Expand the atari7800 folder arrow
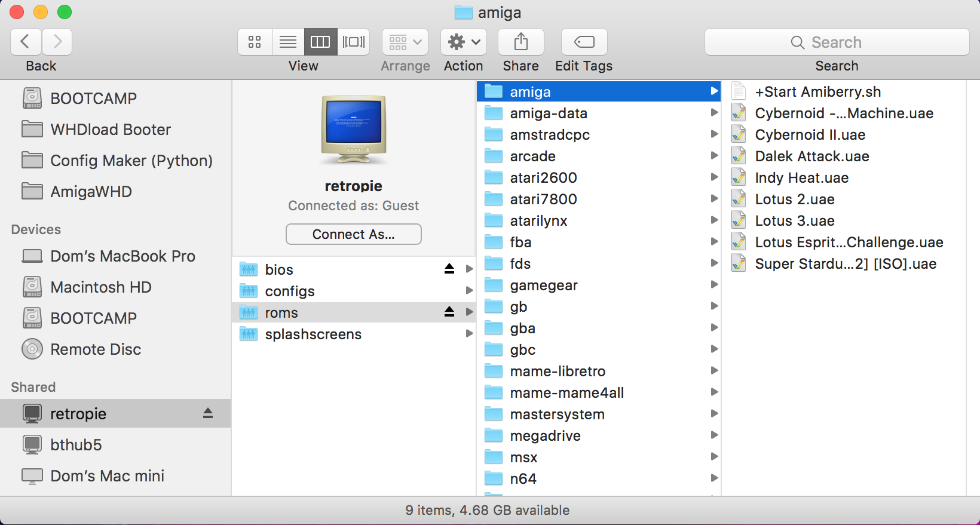Image resolution: width=980 pixels, height=525 pixels. [x=714, y=199]
